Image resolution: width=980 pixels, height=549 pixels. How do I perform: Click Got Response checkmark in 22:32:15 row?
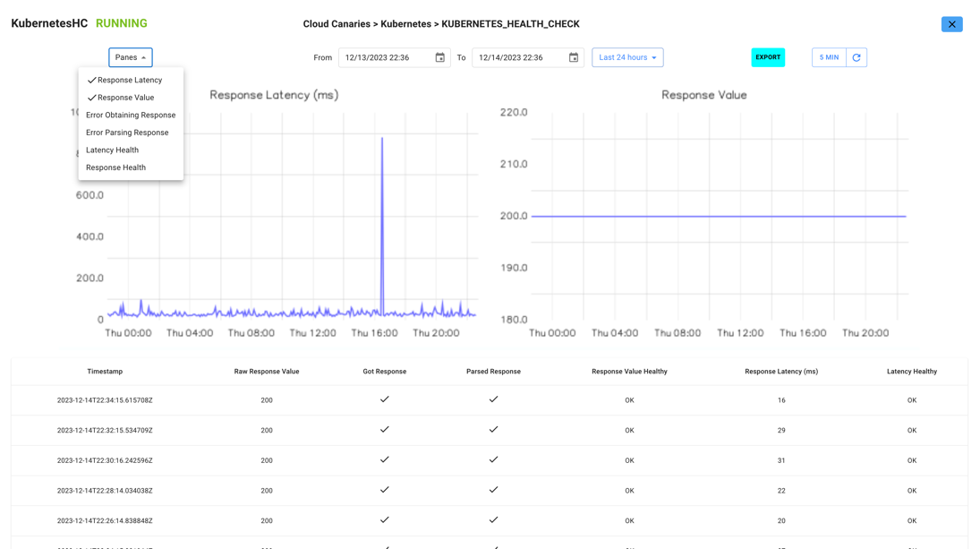(x=384, y=429)
